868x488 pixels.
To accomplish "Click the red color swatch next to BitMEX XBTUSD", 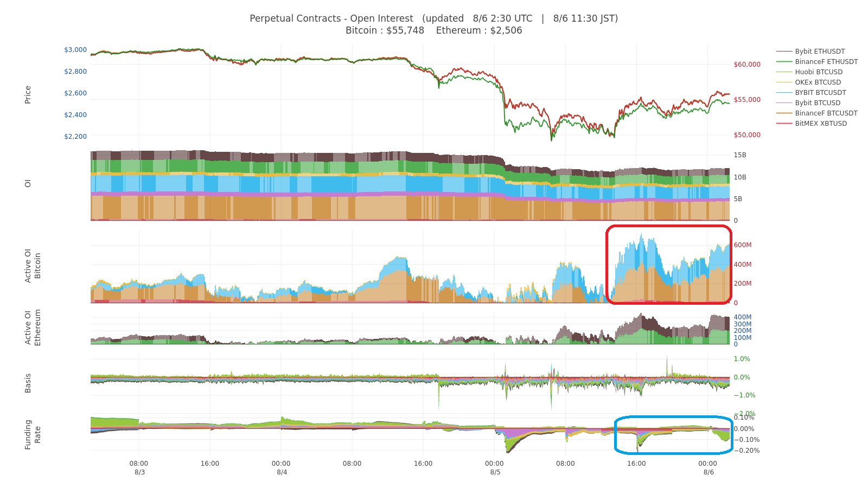I will click(783, 123).
